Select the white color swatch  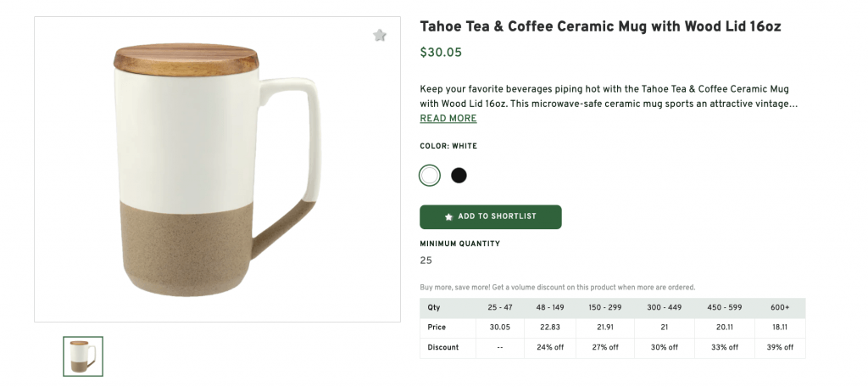click(430, 176)
